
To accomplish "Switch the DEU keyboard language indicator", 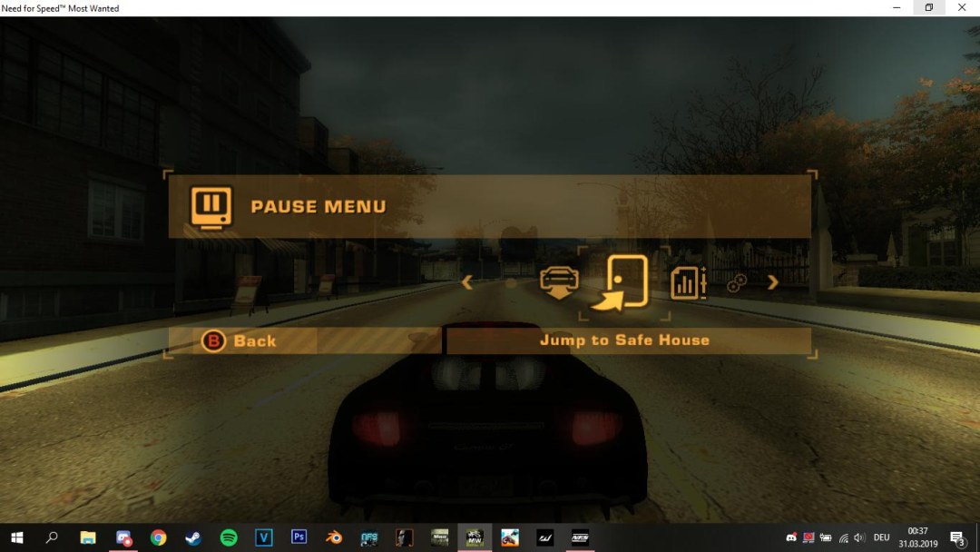I will [x=881, y=537].
